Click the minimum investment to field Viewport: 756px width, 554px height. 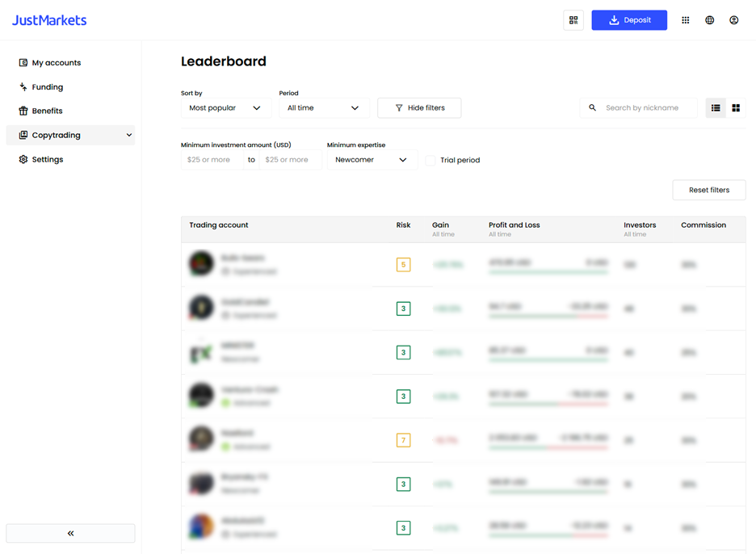click(x=290, y=160)
